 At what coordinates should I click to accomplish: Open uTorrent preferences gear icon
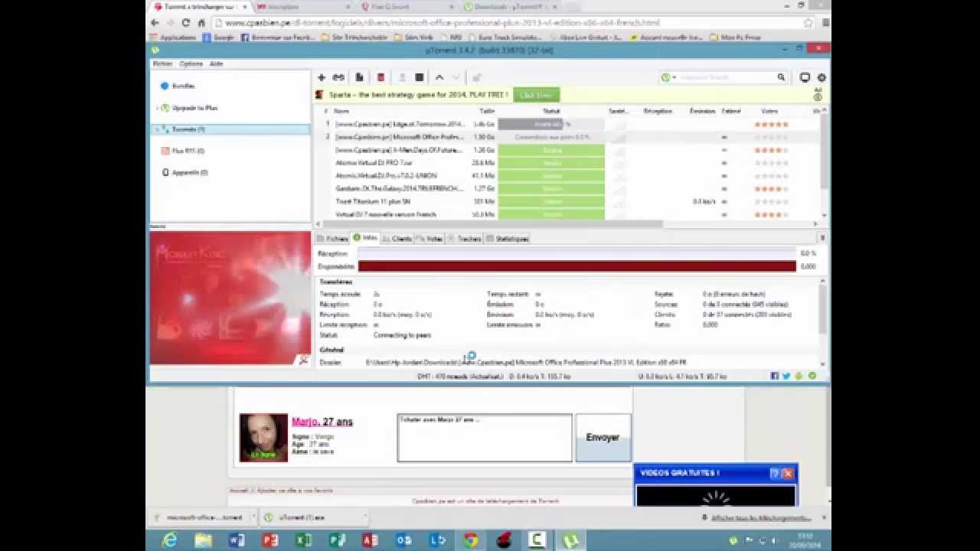tap(822, 77)
